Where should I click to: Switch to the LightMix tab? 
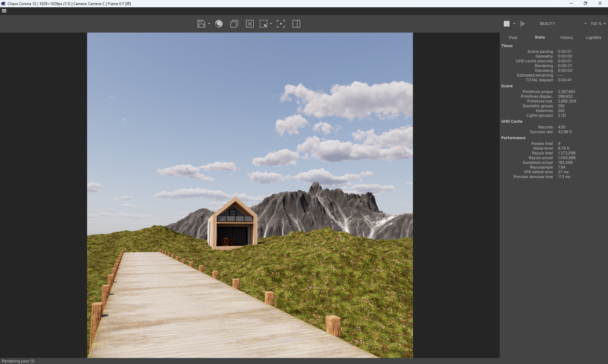tap(593, 38)
